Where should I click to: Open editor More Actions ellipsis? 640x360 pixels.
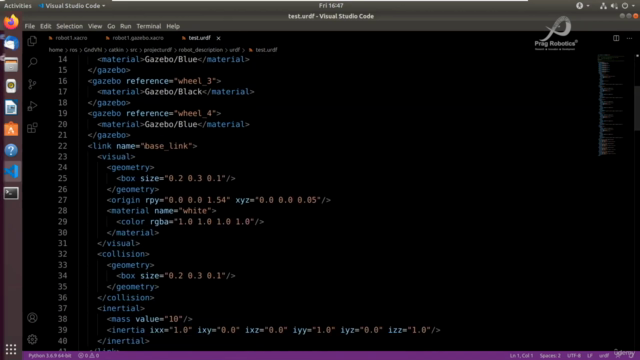[x=629, y=38]
